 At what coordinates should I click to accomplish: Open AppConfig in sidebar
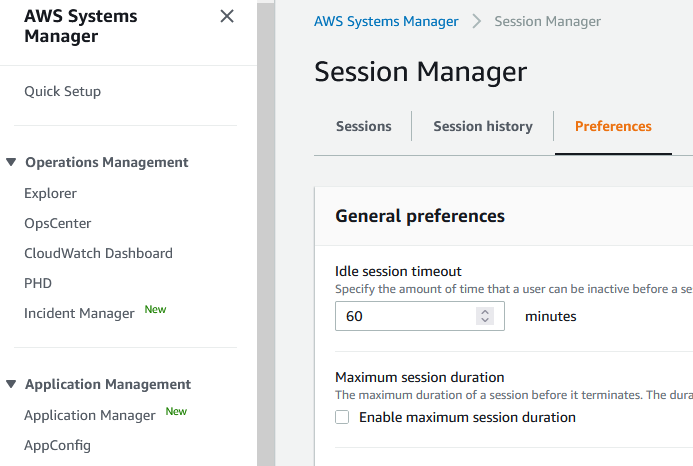coord(57,445)
